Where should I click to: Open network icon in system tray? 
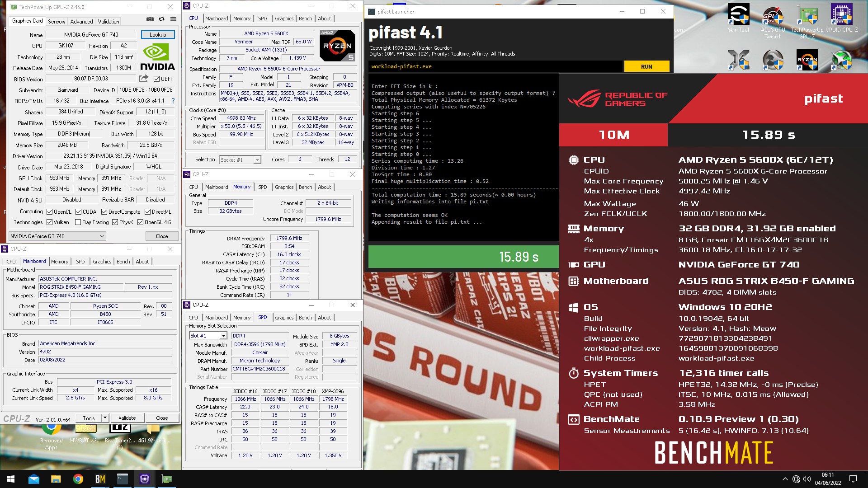click(796, 479)
